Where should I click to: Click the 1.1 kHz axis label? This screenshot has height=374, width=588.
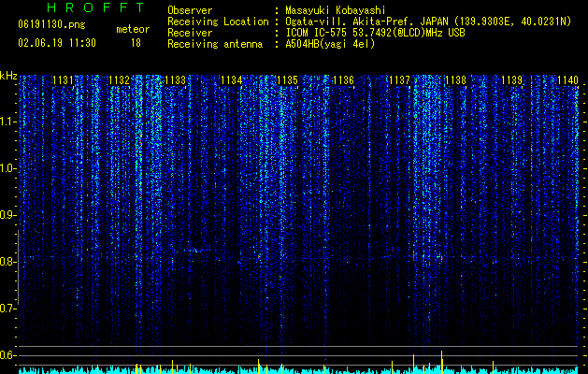pyautogui.click(x=7, y=122)
